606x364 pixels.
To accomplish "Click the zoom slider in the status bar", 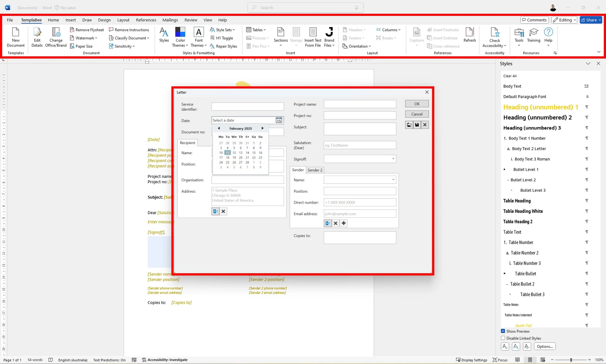I will point(571,360).
